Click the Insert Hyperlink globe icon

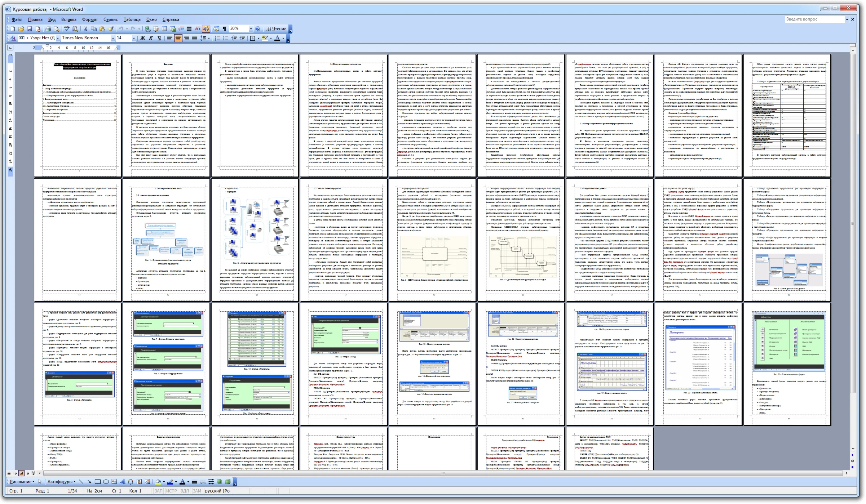(x=147, y=29)
